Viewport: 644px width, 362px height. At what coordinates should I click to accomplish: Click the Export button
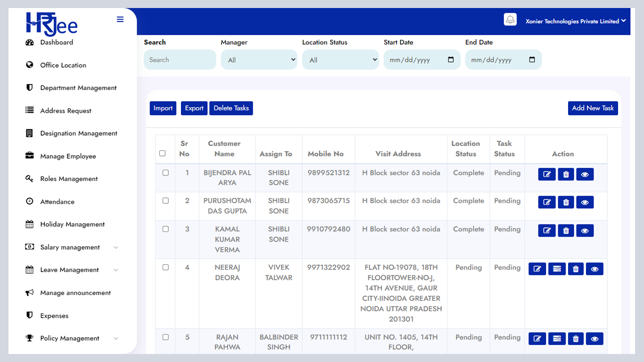[194, 108]
